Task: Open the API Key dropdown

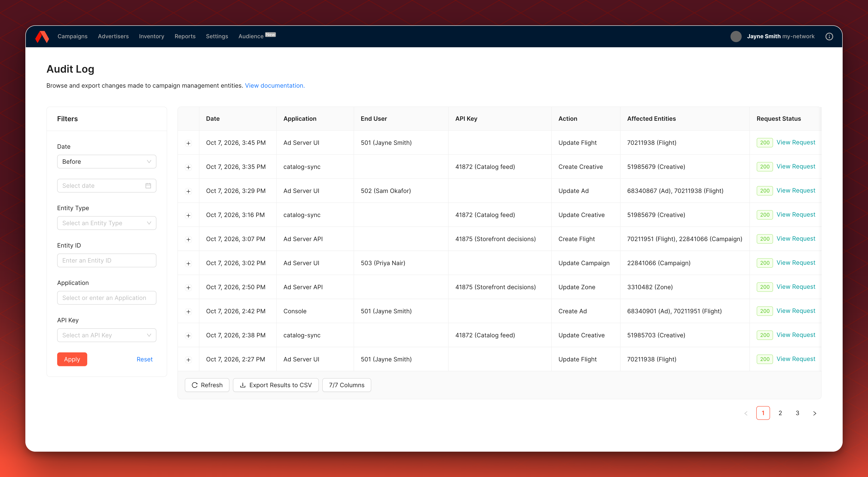Action: point(107,335)
